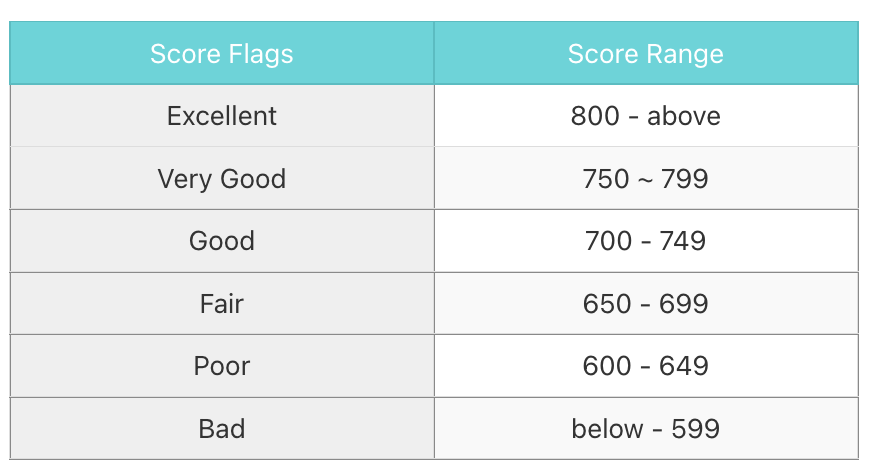The image size is (870, 474).
Task: Select the Bad flag cell
Action: 222,428
